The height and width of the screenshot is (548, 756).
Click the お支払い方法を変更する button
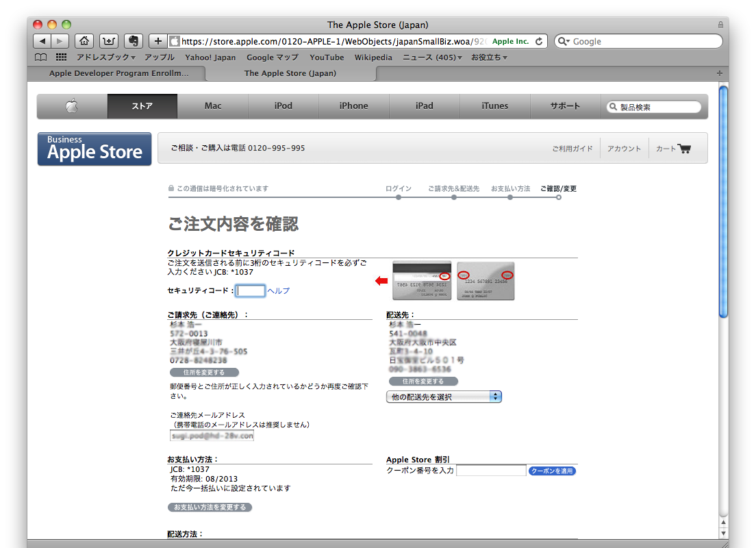point(210,508)
